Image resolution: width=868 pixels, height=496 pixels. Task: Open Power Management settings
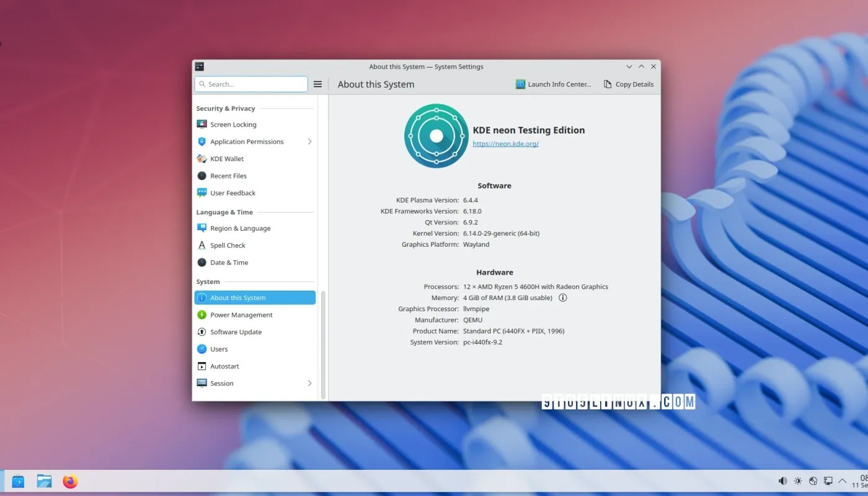(241, 314)
